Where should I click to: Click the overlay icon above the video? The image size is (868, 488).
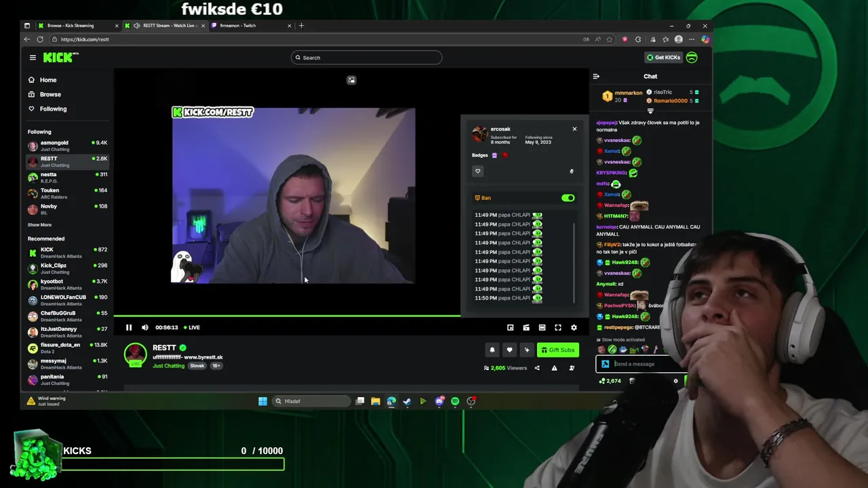351,80
